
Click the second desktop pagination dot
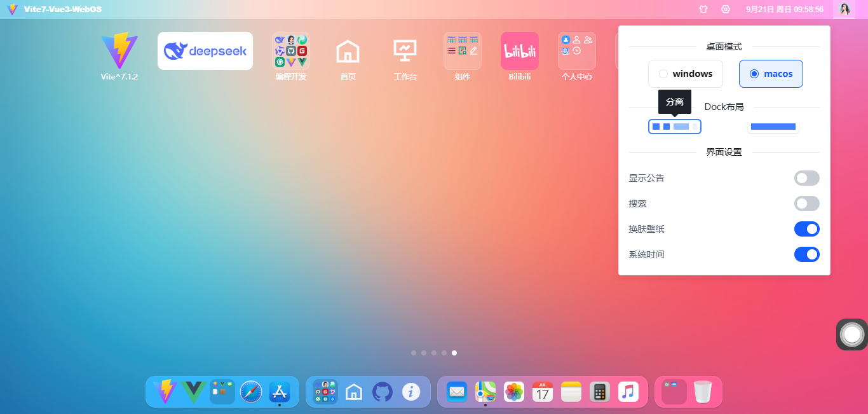pos(424,352)
